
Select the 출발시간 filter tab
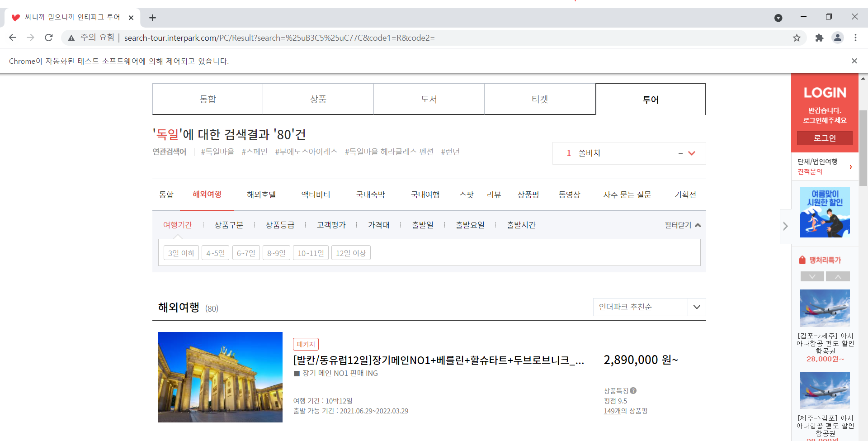[521, 225]
